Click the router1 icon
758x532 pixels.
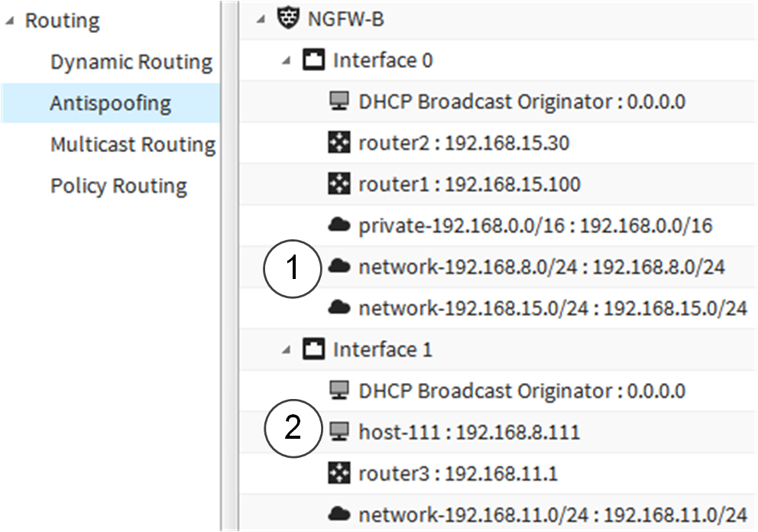point(339,184)
